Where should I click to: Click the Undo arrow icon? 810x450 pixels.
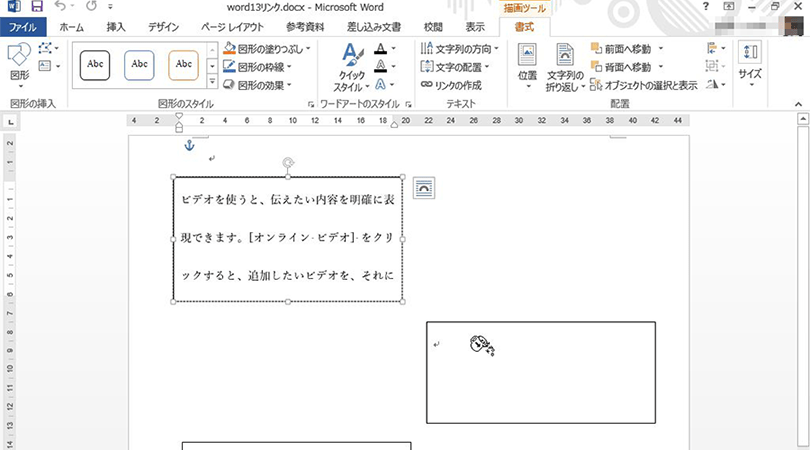pyautogui.click(x=60, y=7)
